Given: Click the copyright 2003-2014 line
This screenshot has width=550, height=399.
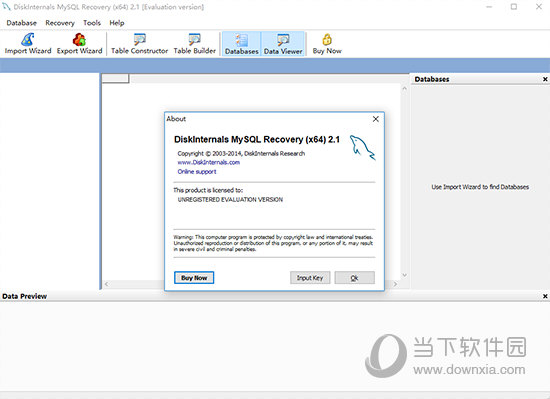Looking at the screenshot, I should (241, 153).
